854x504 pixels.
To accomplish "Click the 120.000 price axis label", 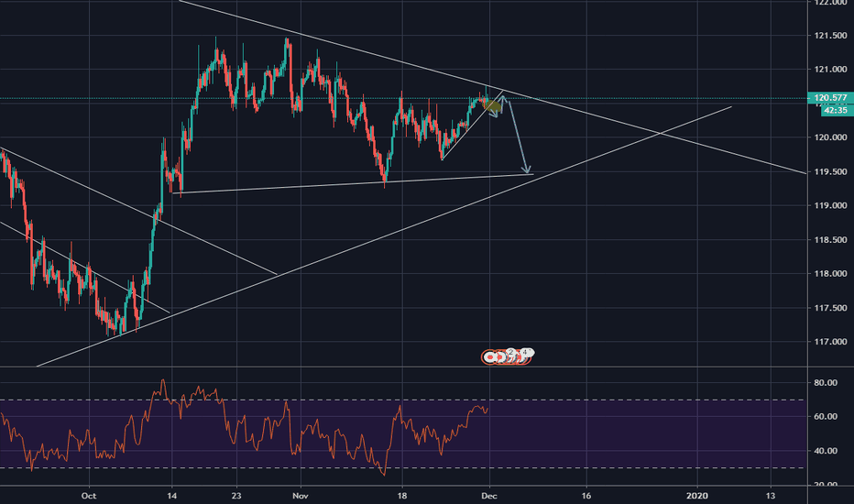I will pyautogui.click(x=830, y=137).
